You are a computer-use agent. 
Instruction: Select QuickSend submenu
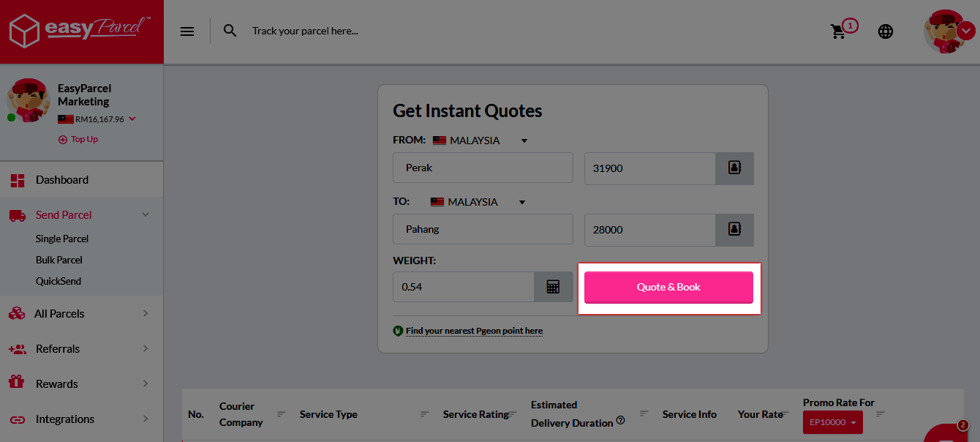[x=59, y=281]
